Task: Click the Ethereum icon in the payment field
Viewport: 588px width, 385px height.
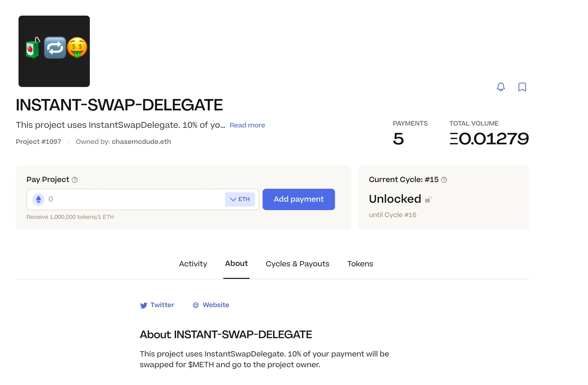Action: [x=39, y=199]
